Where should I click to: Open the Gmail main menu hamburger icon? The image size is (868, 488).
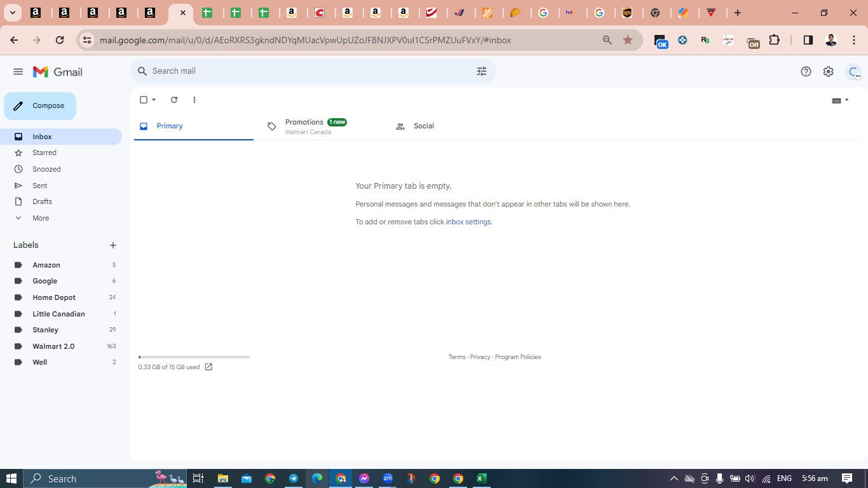pos(18,72)
